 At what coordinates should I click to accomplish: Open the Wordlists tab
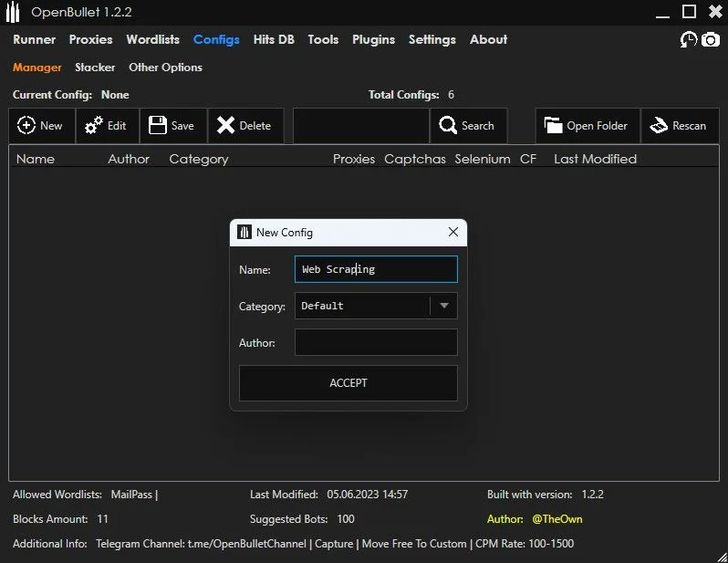click(x=153, y=39)
